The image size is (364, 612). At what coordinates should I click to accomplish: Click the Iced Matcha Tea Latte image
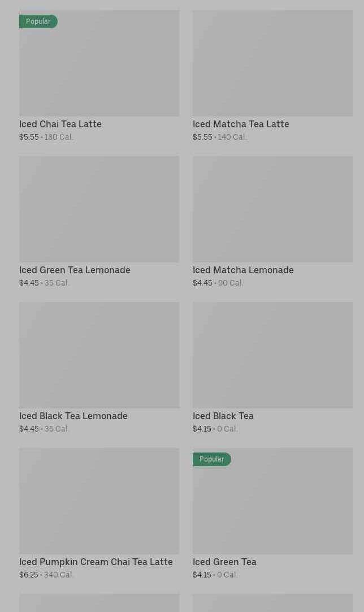272,63
